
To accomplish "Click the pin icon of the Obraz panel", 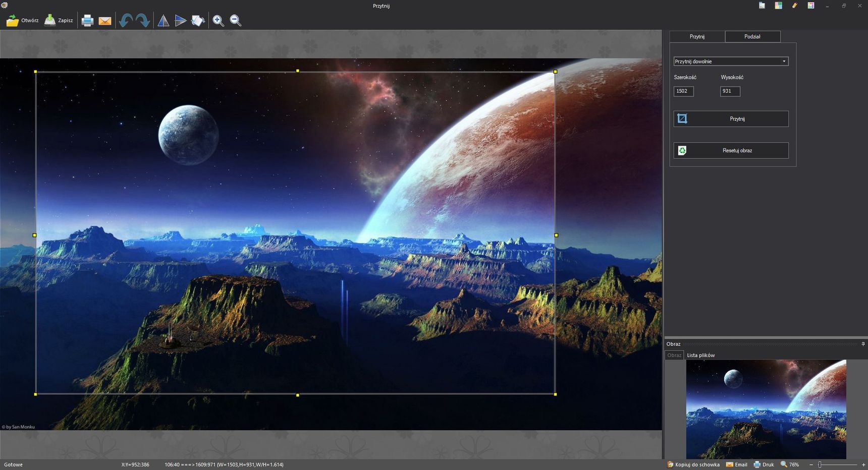I will click(863, 344).
